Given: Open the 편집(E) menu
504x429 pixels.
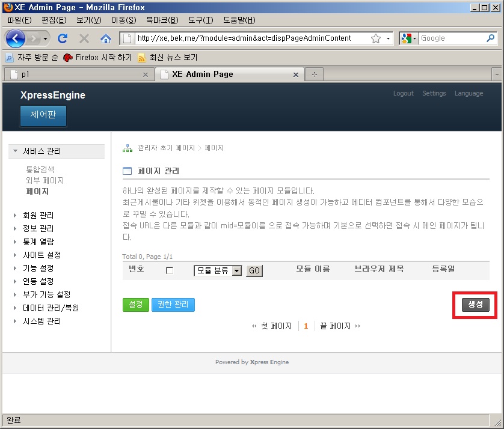Looking at the screenshot, I should (54, 20).
